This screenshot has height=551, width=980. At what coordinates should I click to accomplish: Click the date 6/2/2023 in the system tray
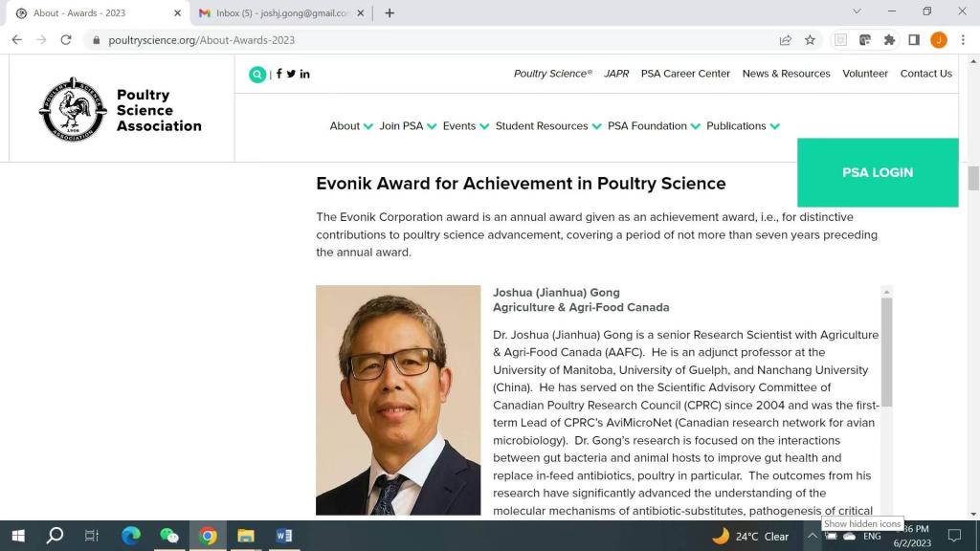[912, 543]
